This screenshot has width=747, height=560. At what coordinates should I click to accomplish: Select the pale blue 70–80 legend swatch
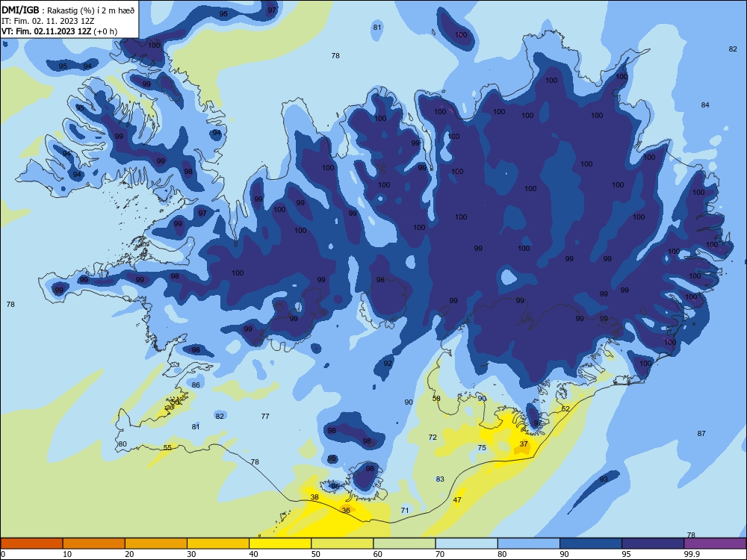[x=466, y=544]
